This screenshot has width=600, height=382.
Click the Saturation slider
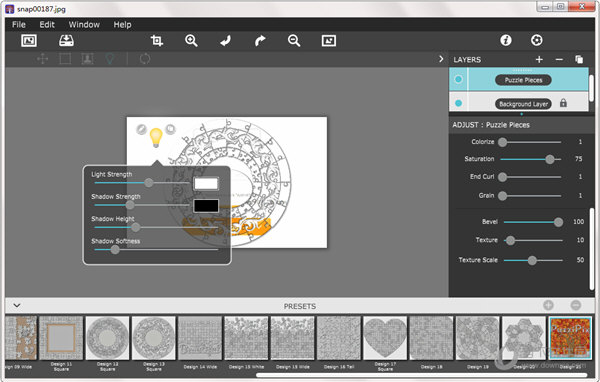point(531,159)
